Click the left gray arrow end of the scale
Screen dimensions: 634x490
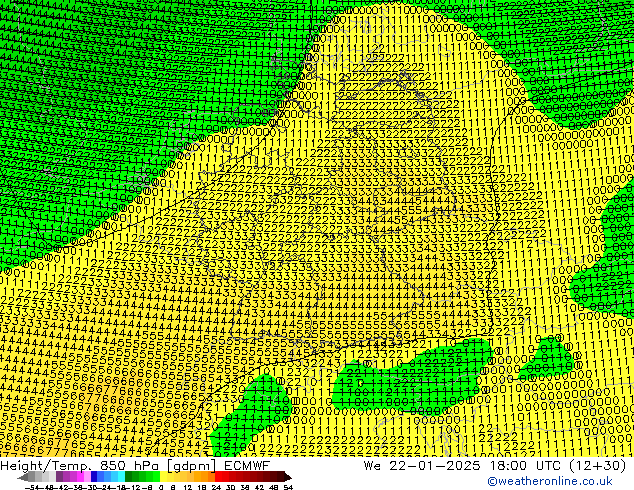(x=23, y=477)
